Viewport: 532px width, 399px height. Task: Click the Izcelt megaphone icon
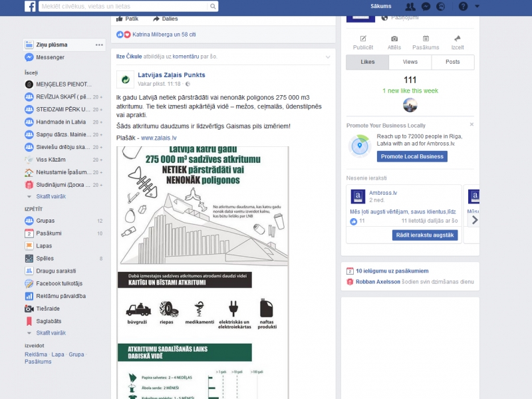458,39
